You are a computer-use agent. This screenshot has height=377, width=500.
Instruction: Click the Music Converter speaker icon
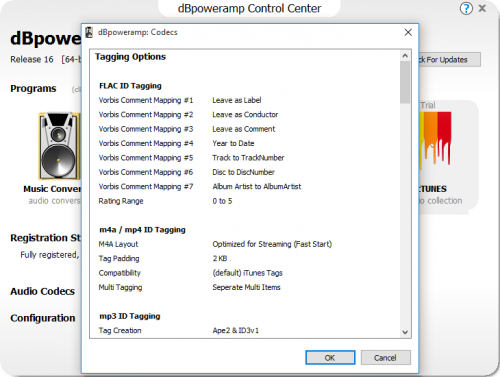(59, 146)
